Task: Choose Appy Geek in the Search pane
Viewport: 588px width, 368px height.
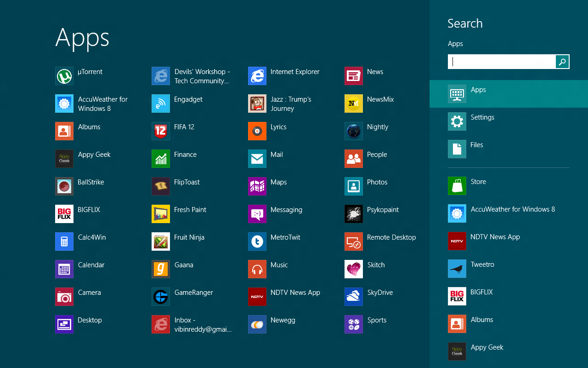Action: coord(509,351)
